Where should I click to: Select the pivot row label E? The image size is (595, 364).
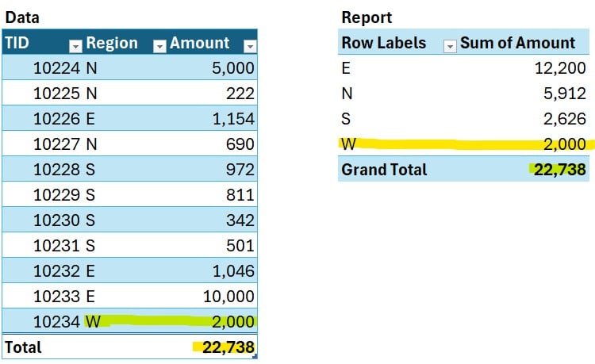coord(346,69)
